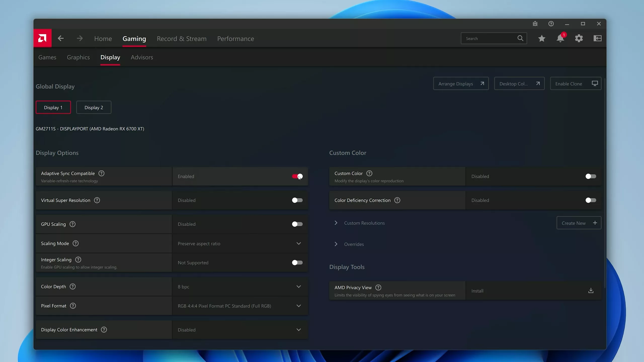This screenshot has width=644, height=362.
Task: Toggle Integer Scaling switch
Action: pyautogui.click(x=297, y=262)
